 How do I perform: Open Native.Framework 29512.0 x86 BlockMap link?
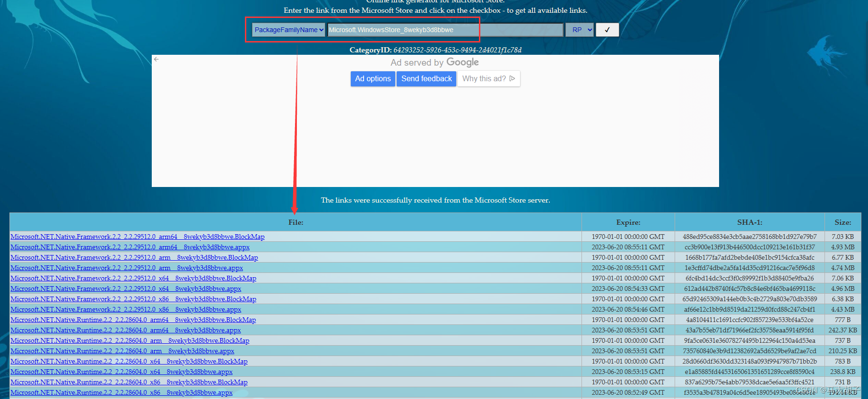point(133,299)
